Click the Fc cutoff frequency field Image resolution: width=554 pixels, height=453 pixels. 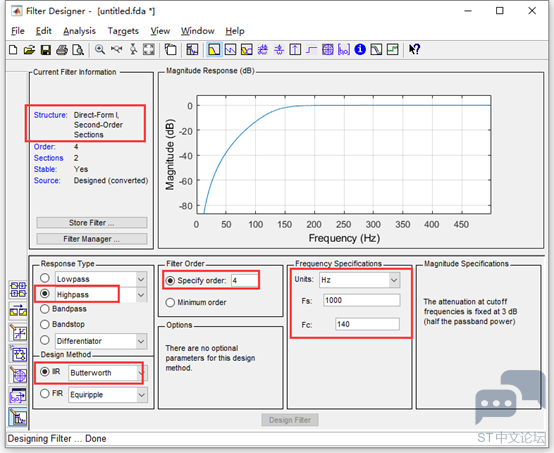(x=367, y=324)
